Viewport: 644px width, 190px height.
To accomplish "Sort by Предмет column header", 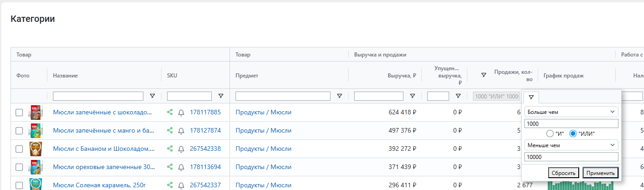I will 247,76.
